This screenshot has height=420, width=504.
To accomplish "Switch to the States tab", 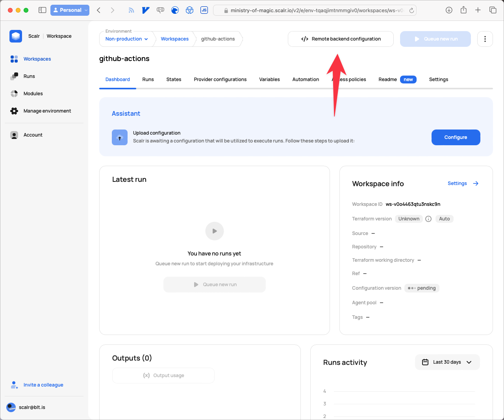I will pyautogui.click(x=174, y=80).
